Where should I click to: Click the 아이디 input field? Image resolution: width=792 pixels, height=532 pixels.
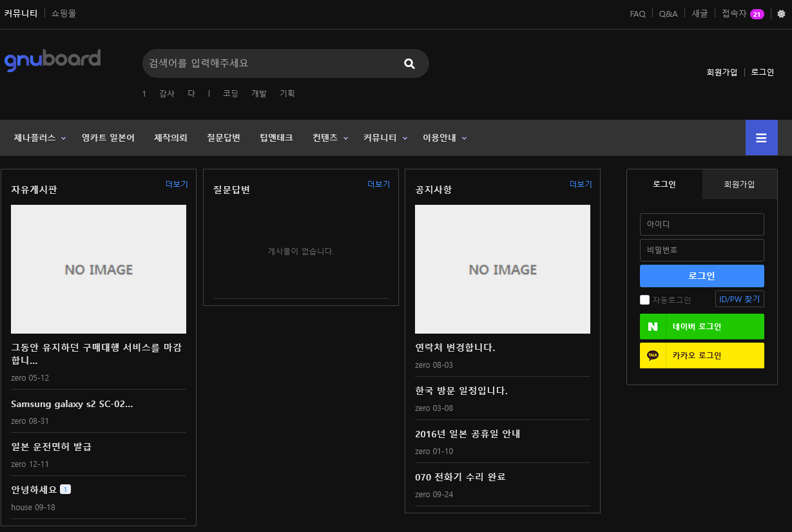click(x=702, y=225)
